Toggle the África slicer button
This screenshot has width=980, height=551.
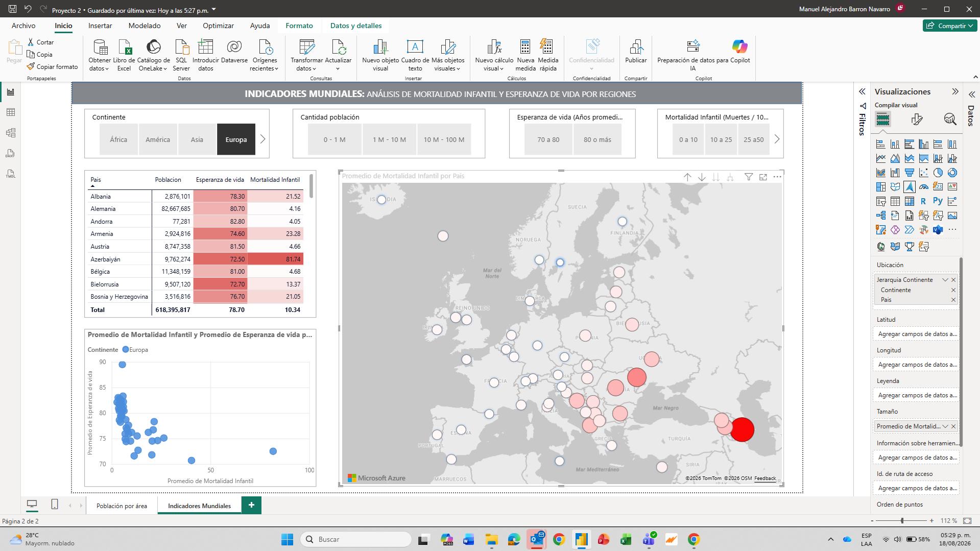click(118, 139)
